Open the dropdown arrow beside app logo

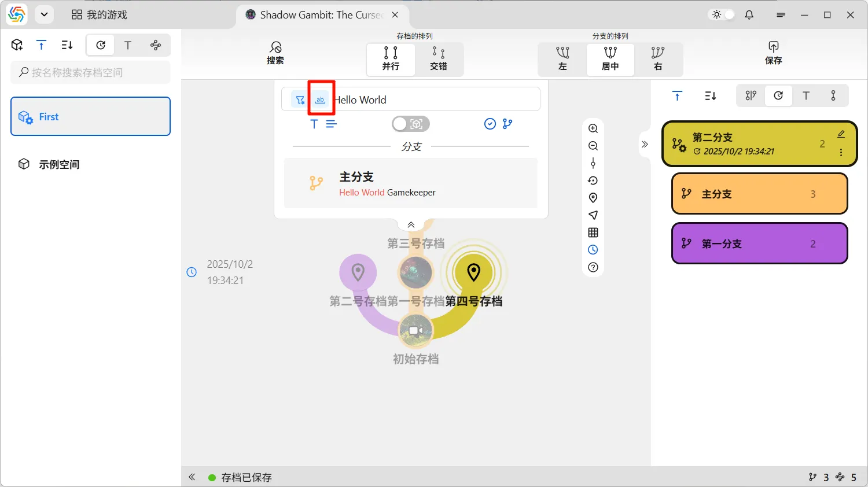[44, 15]
